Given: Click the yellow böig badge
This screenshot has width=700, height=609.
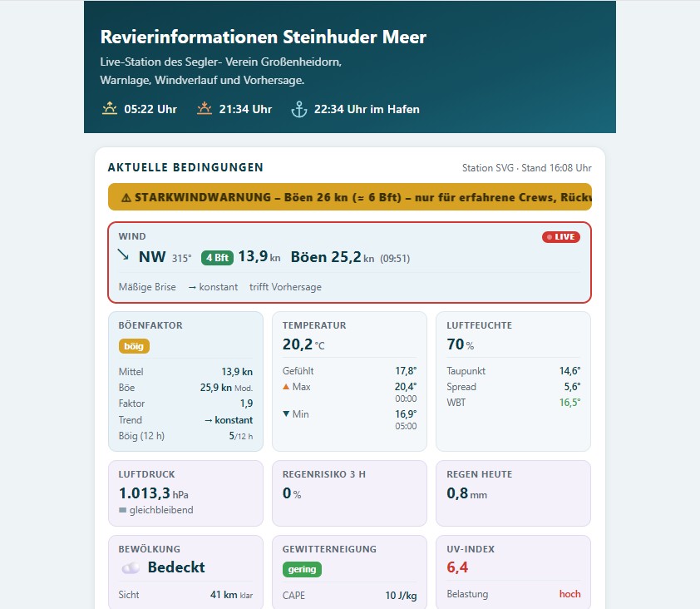Looking at the screenshot, I should coord(134,346).
